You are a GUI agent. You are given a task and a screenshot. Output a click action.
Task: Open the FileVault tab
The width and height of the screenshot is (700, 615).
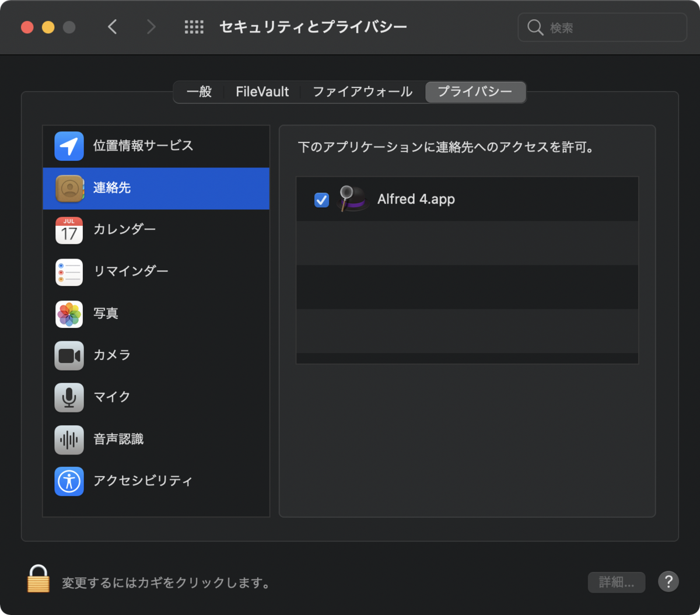click(261, 92)
